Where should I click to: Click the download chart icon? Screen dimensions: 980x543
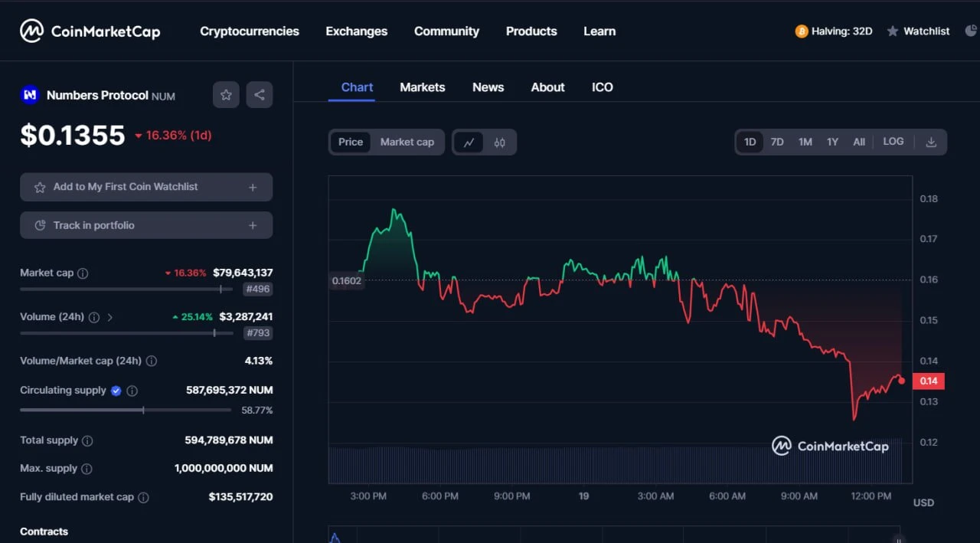(x=931, y=142)
